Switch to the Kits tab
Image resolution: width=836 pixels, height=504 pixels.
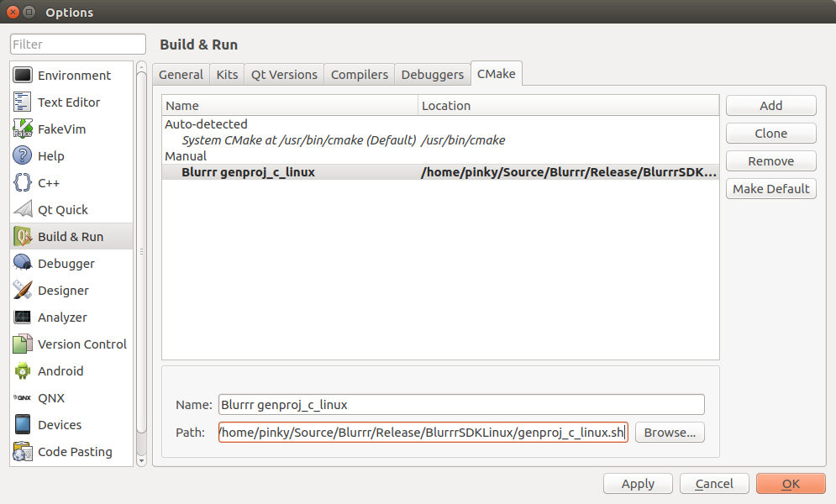pos(227,75)
